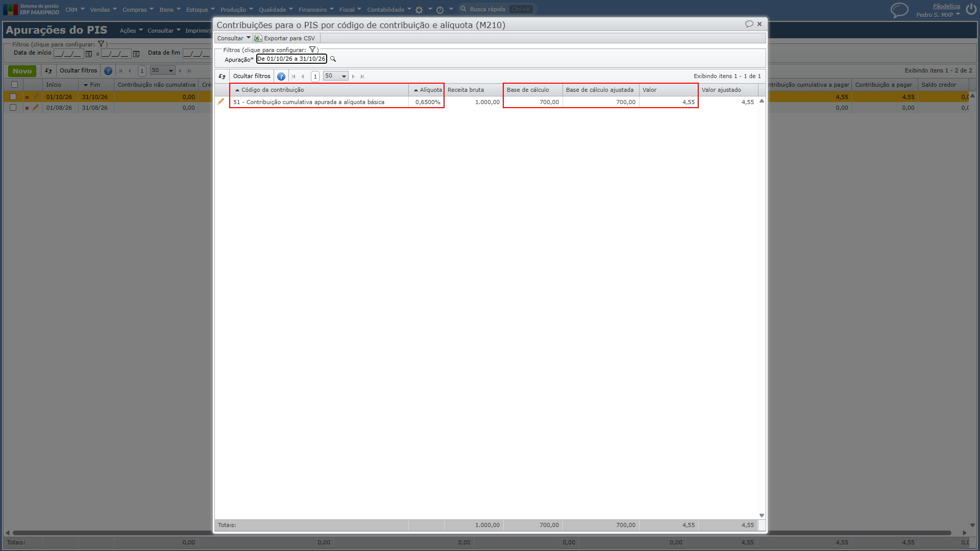Image resolution: width=980 pixels, height=551 pixels.
Task: Open the Financeiro menu
Action: click(x=316, y=10)
